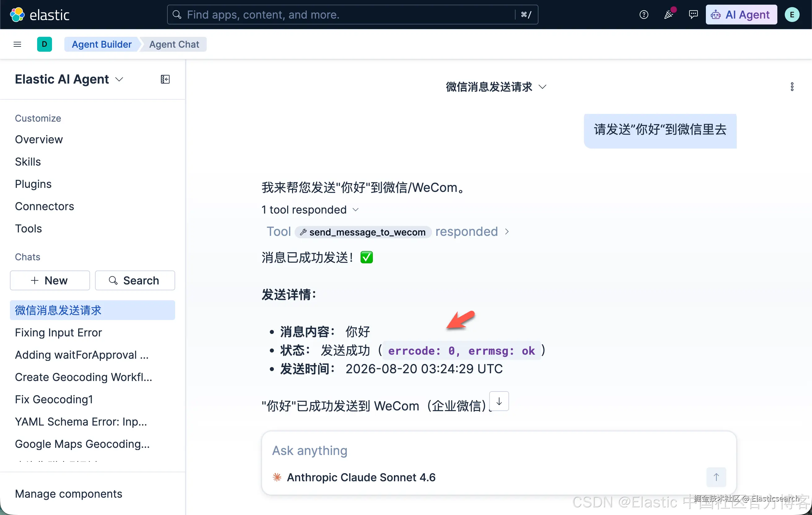Open the Google Maps Geocoding chat
The height and width of the screenshot is (515, 812).
click(93, 444)
